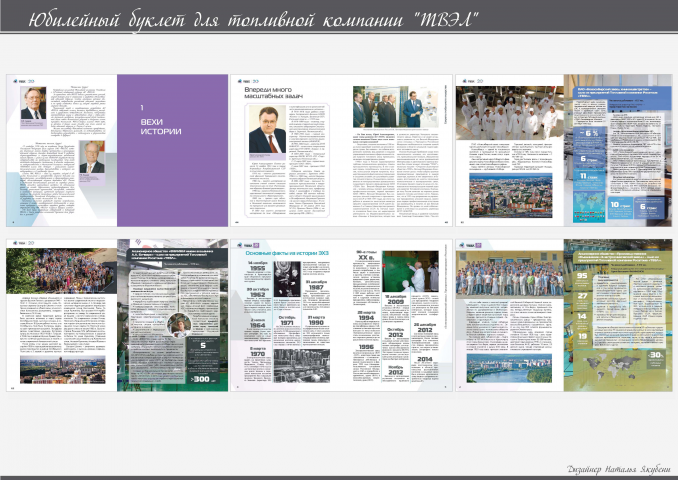
Task: Click the "2009" timeline entry
Action: 395,301
